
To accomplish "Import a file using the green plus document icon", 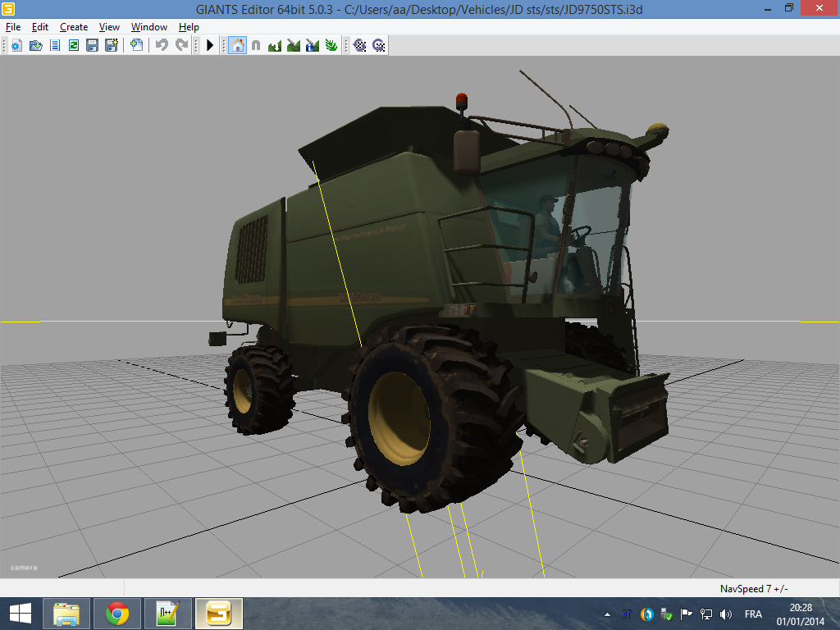I will tap(137, 46).
